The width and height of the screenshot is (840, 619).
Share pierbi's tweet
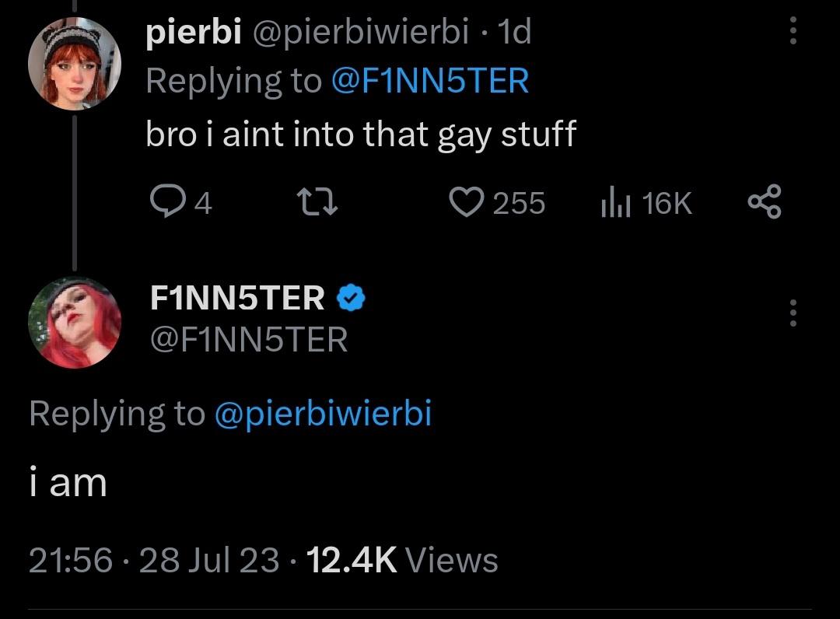(x=765, y=203)
